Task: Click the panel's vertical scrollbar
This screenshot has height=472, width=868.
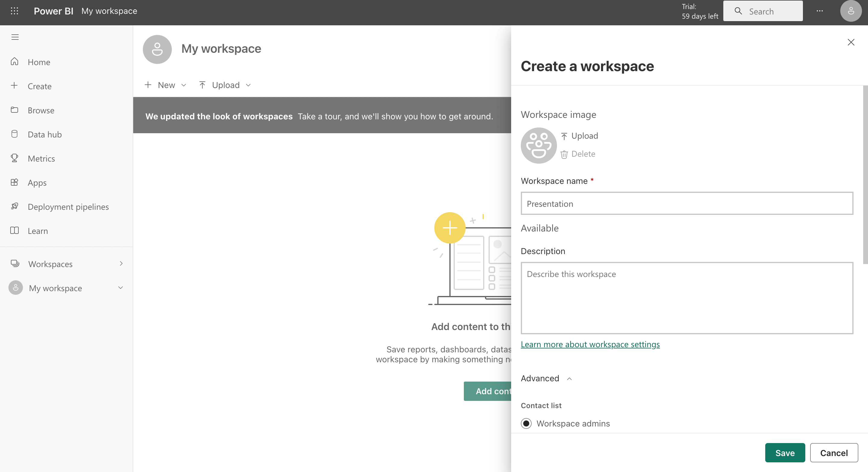Action: click(865, 175)
